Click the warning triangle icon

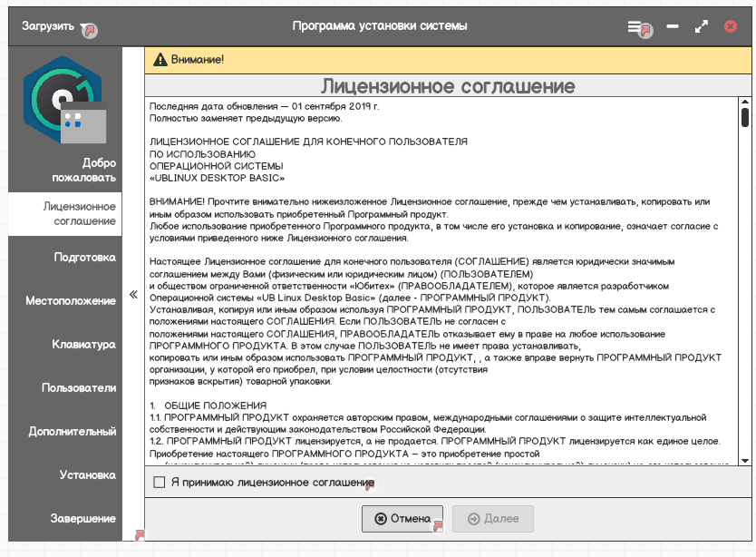pos(160,60)
